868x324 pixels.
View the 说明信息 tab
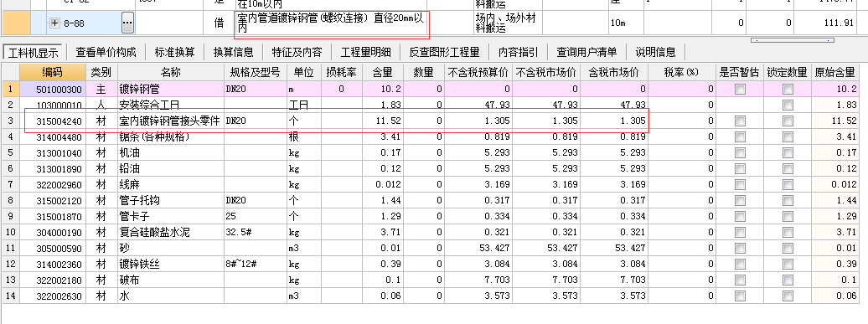(x=655, y=52)
